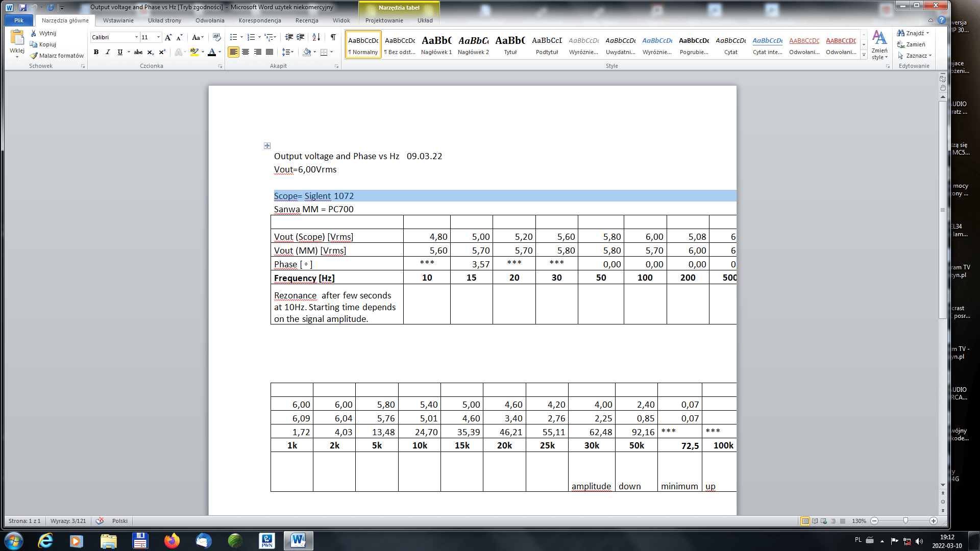Toggle Bold formatting
Screen dimensions: 980x551
96,52
